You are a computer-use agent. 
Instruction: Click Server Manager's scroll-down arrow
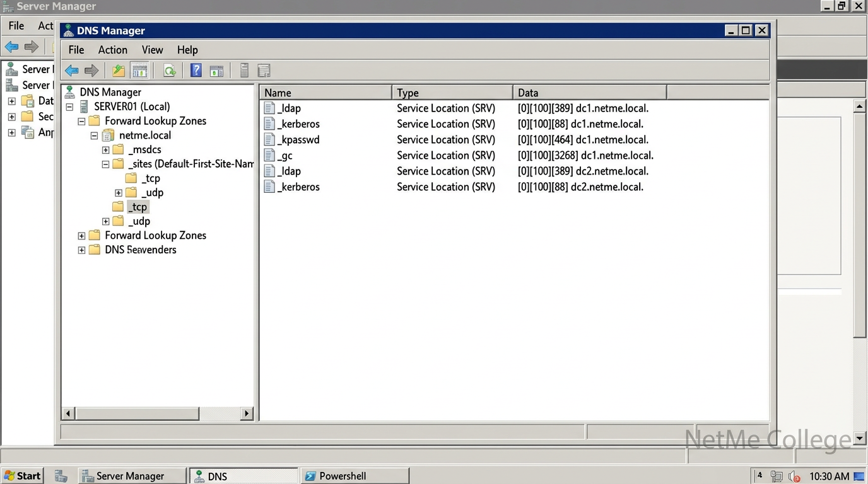[859, 438]
